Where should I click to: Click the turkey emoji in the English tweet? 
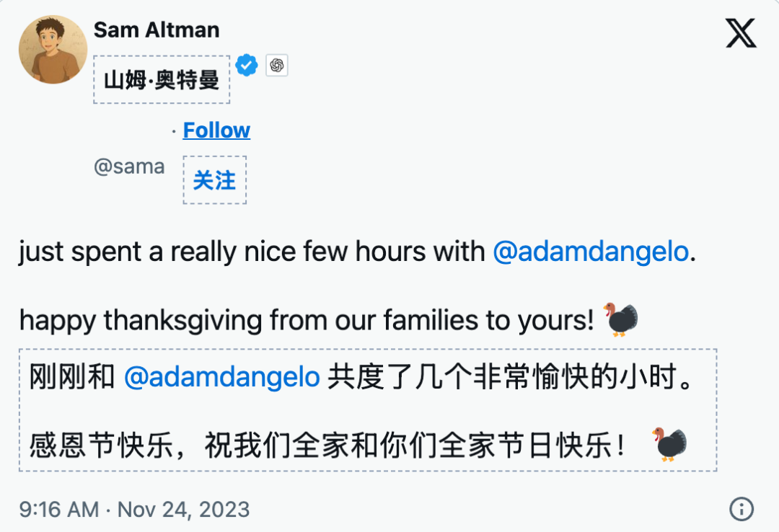[620, 319]
